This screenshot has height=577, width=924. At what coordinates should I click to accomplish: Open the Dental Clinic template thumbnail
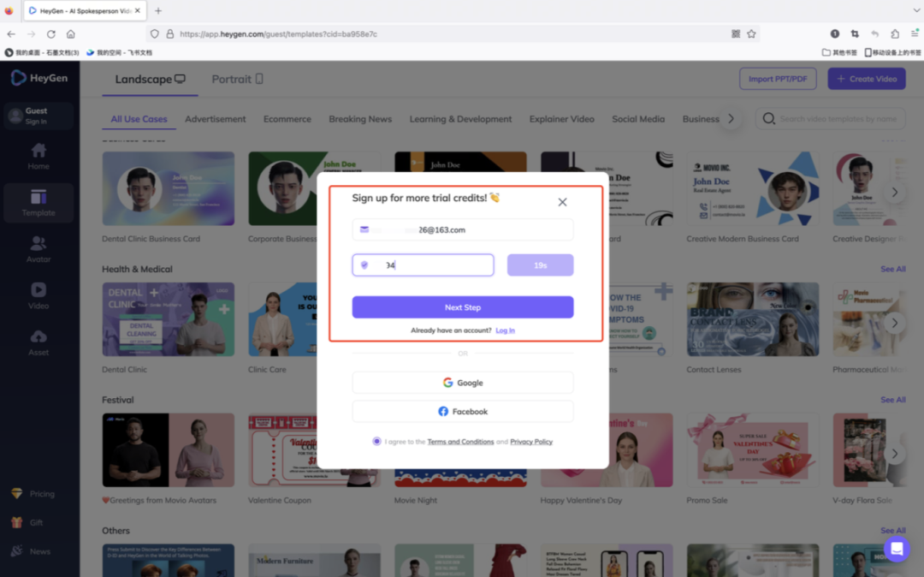pyautogui.click(x=169, y=319)
